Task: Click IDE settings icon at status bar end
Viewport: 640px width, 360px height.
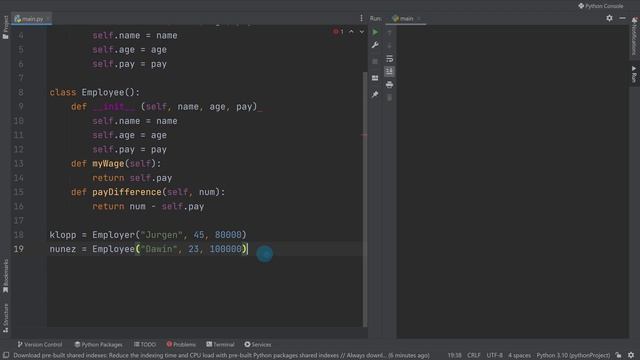Action: click(631, 356)
